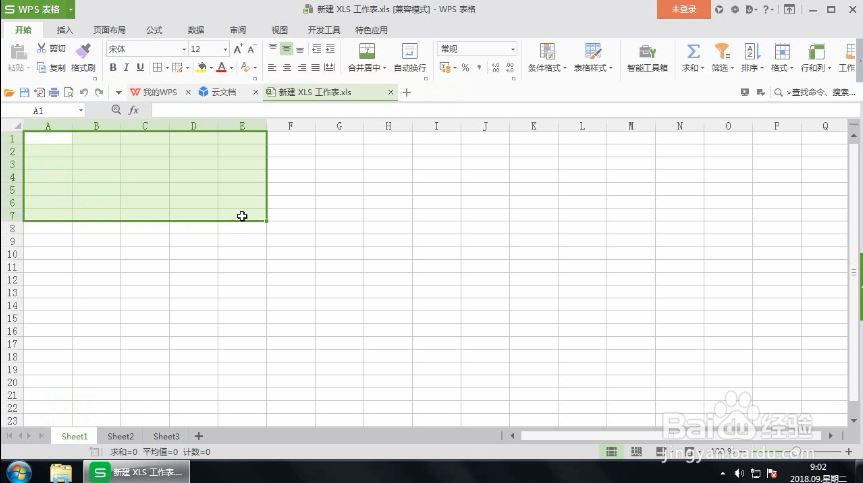Align text right

[302, 67]
